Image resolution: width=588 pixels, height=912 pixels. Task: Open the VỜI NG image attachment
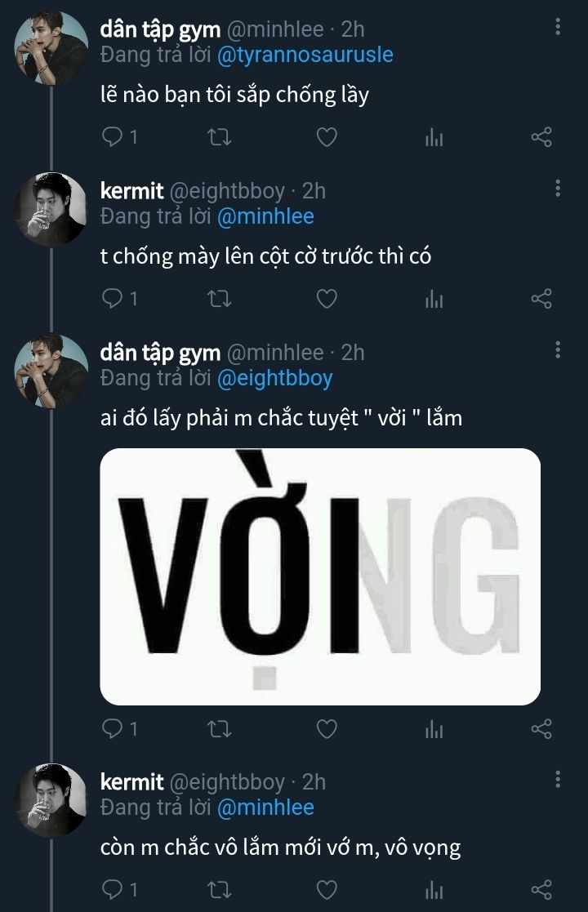point(319,576)
